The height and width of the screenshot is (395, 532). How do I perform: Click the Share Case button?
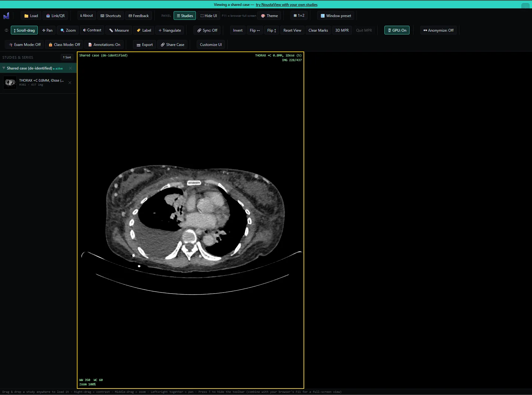point(172,45)
